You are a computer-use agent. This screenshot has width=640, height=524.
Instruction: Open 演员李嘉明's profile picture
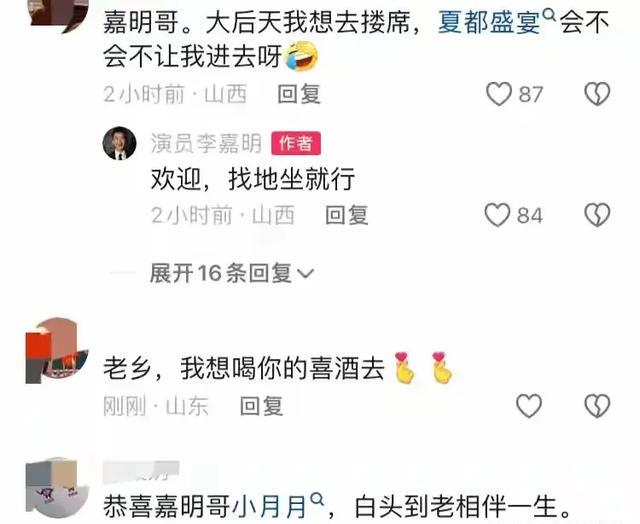pos(119,143)
